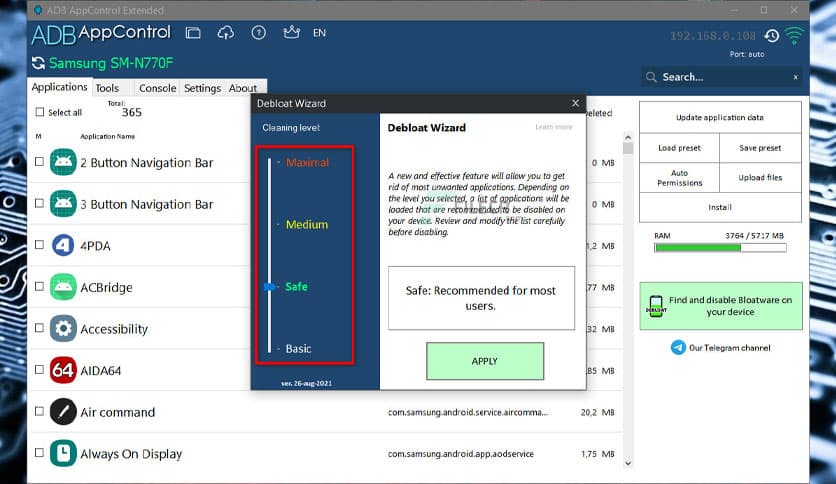
Task: Click the debloat phone icon in green banner
Action: tap(656, 306)
